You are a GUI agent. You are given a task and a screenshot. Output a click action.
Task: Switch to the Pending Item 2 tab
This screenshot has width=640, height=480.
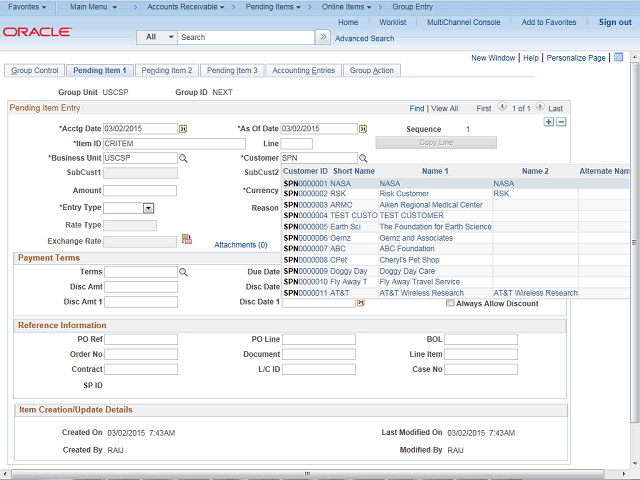pos(166,71)
